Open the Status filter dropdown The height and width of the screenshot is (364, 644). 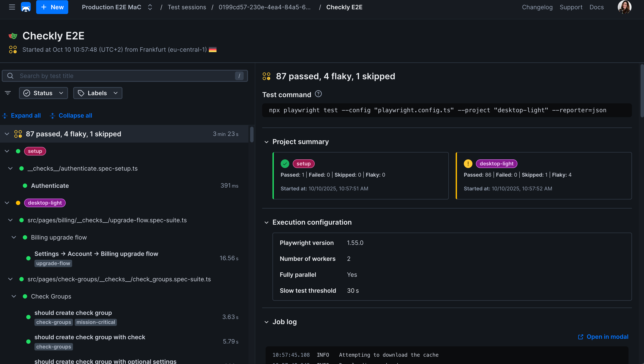pos(43,93)
